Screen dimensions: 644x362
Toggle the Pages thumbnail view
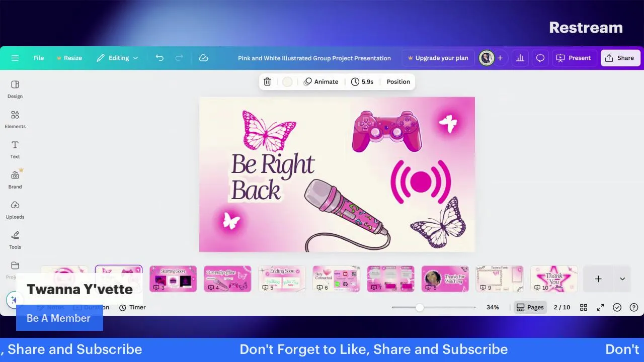530,307
